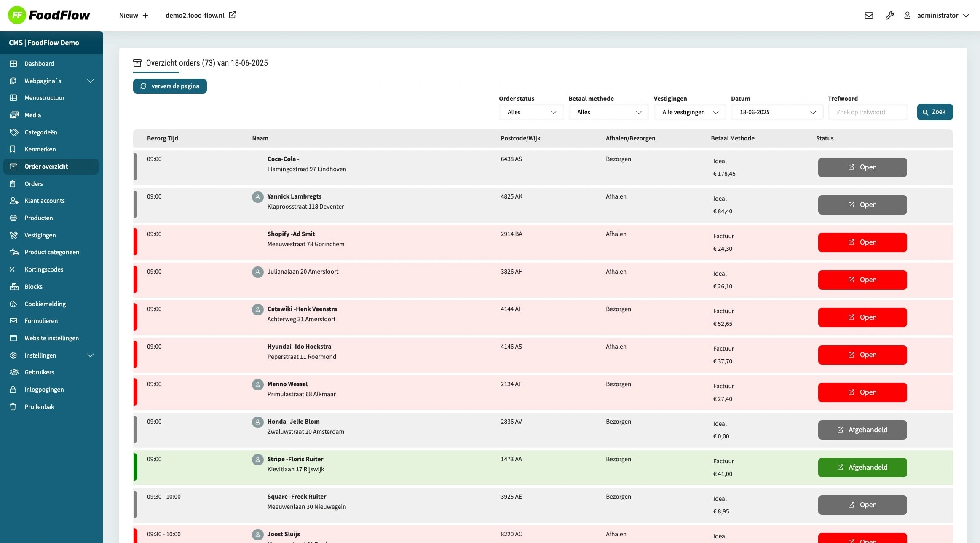Viewport: 980px width, 543px height.
Task: Open Producten menu item
Action: 38,218
